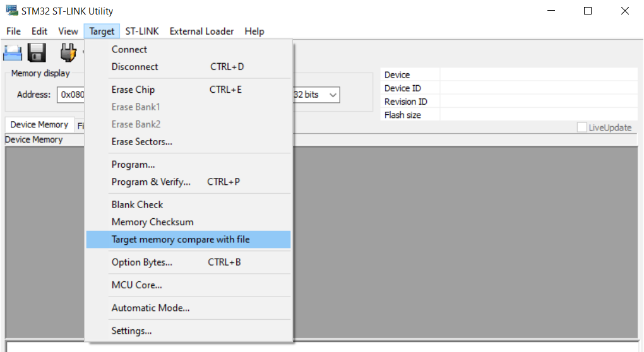Screen dimensions: 644x352
Task: Open the ST-LINK menu
Action: click(142, 31)
